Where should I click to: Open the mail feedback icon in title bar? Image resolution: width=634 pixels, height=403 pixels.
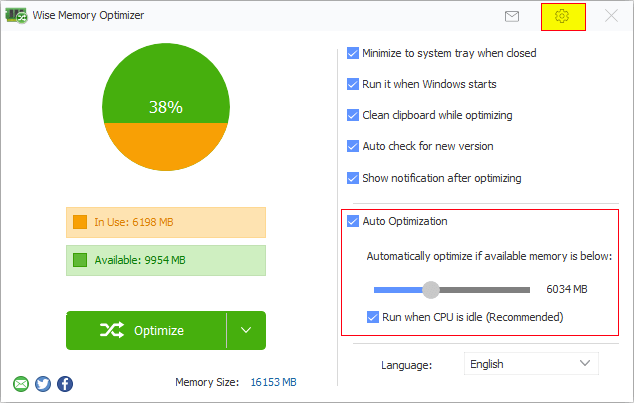(512, 16)
